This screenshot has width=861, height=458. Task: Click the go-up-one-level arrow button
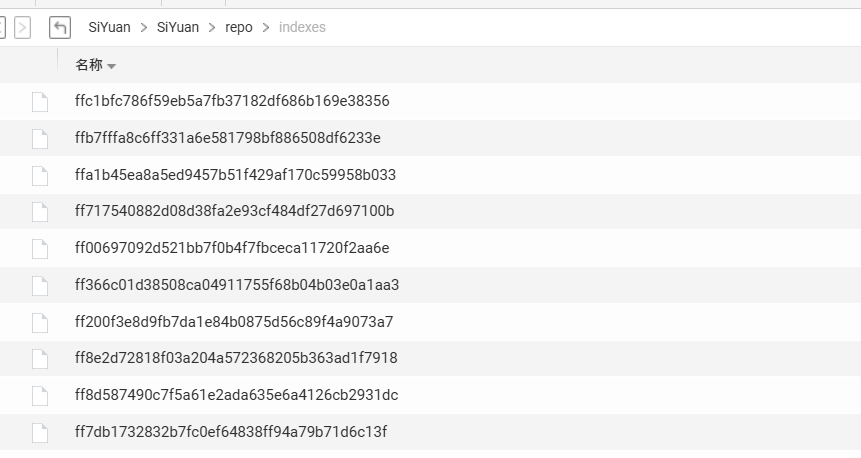tap(60, 27)
